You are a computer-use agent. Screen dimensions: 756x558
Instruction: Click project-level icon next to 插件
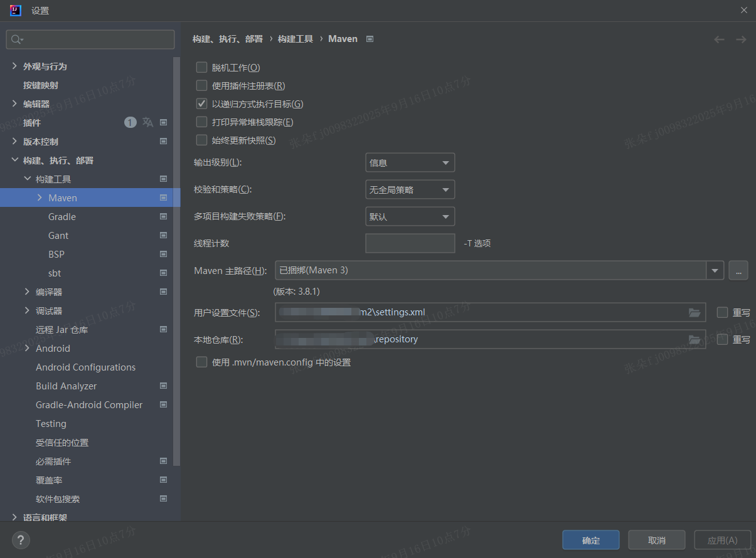tap(163, 122)
